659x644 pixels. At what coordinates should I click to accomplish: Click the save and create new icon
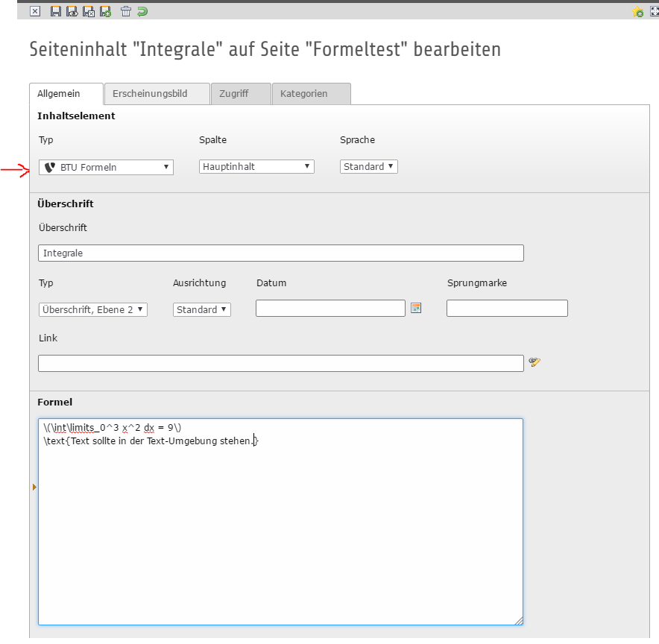105,11
